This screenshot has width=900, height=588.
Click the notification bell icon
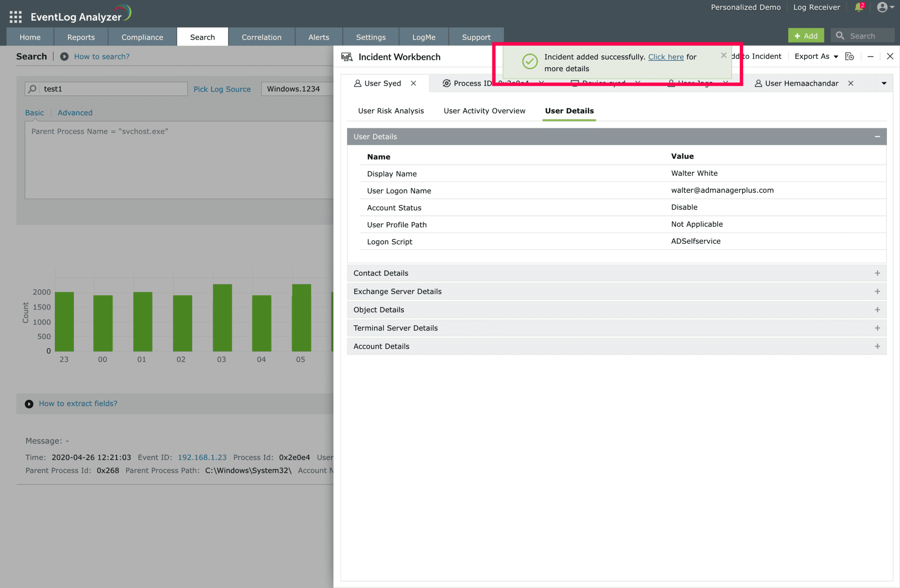[x=859, y=8]
